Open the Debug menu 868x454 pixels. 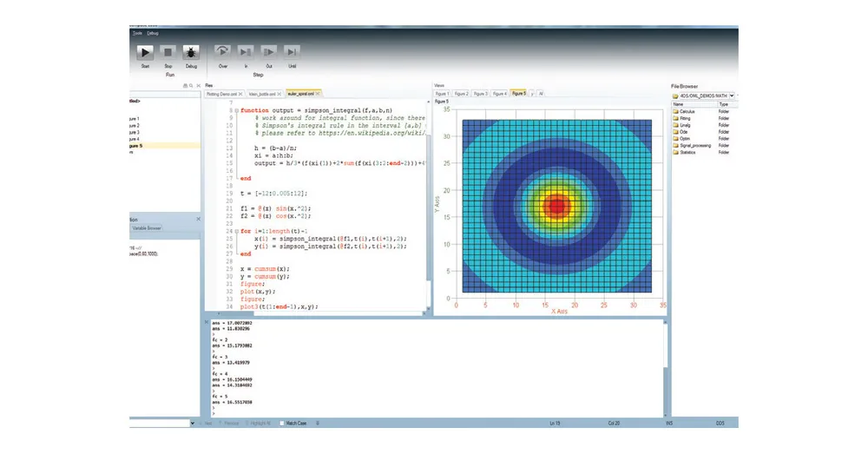pyautogui.click(x=153, y=33)
